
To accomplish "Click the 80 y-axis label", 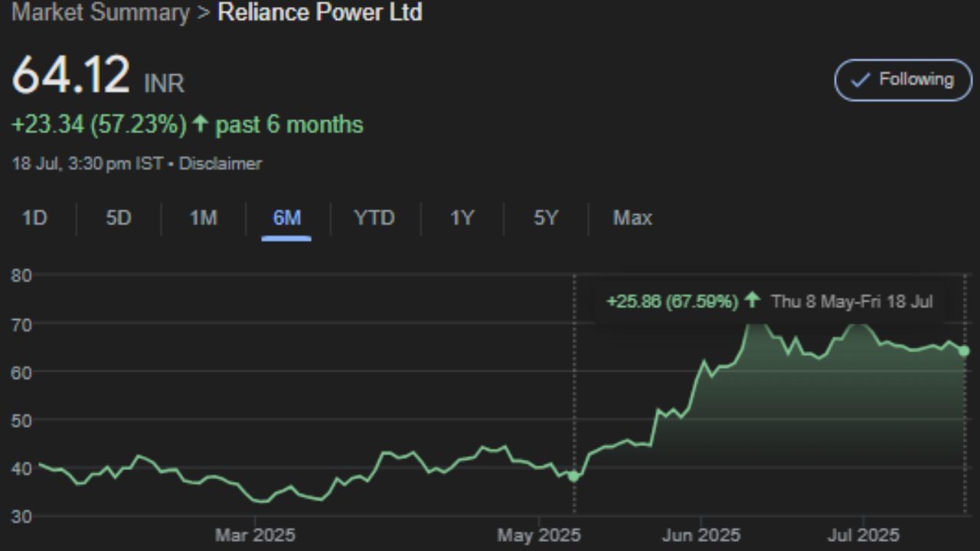I will point(21,275).
